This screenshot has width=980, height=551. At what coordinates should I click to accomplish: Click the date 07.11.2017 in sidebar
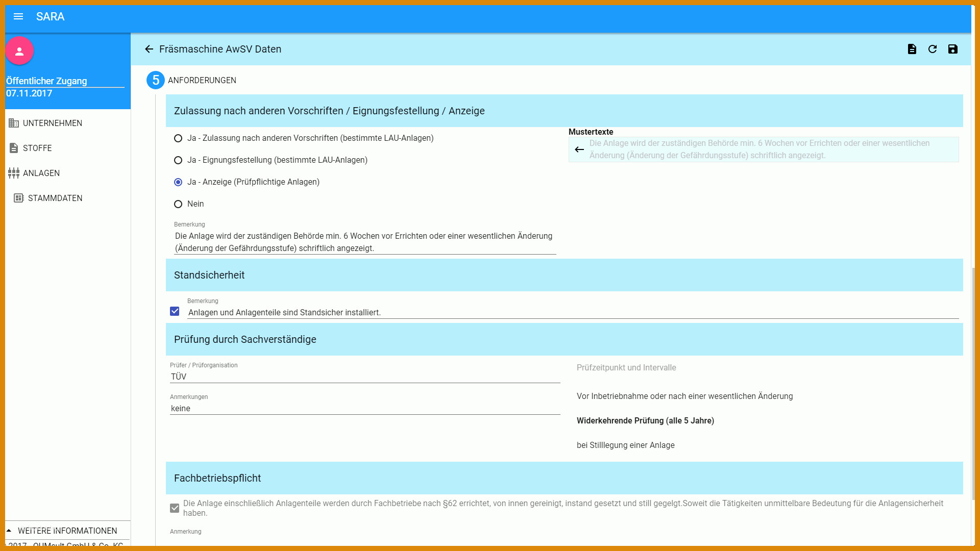pyautogui.click(x=29, y=93)
